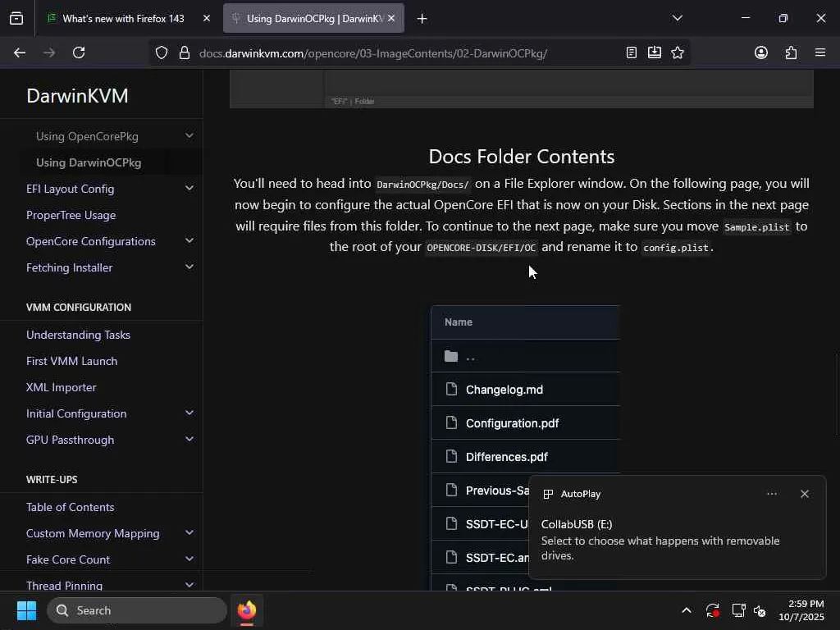Click Differences.pdf in the file listing

click(x=506, y=458)
